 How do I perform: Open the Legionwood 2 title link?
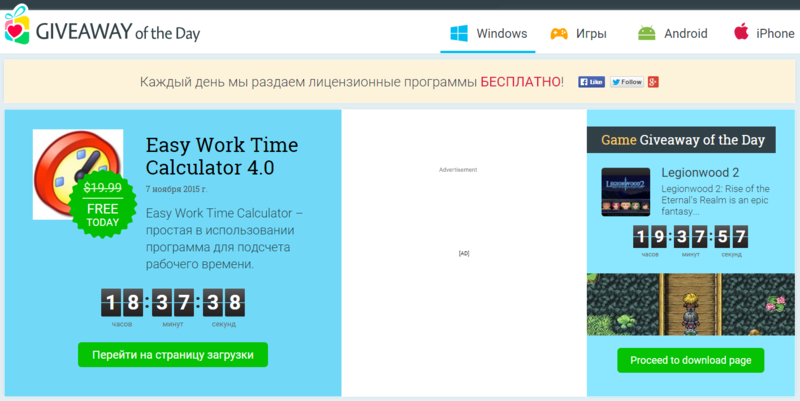[700, 172]
